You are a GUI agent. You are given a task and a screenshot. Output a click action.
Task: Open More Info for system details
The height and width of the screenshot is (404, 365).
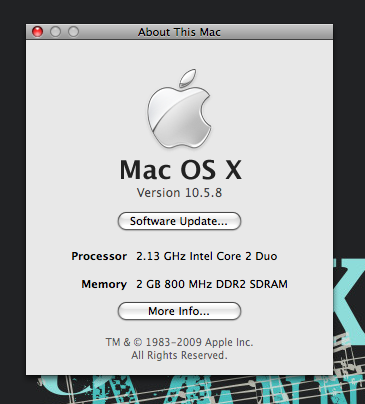(179, 311)
